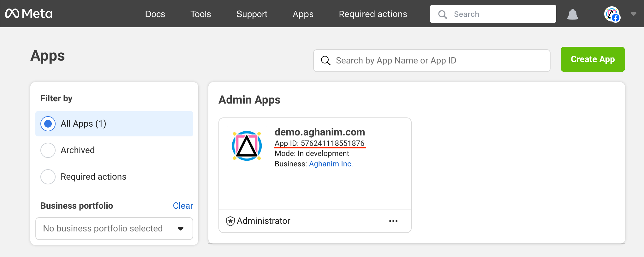Click the profile avatar icon
Viewport: 644px width, 257px height.
click(612, 14)
